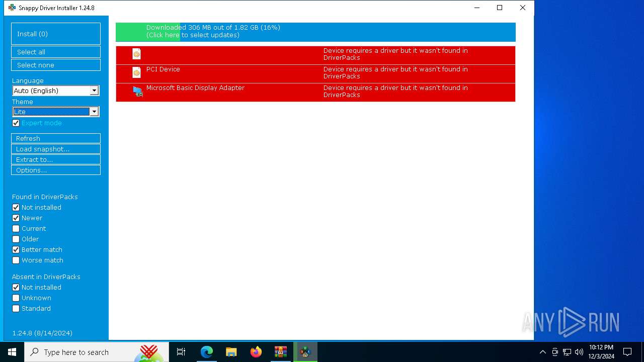Disable Expert mode checkbox
This screenshot has height=362, width=644.
pyautogui.click(x=16, y=123)
